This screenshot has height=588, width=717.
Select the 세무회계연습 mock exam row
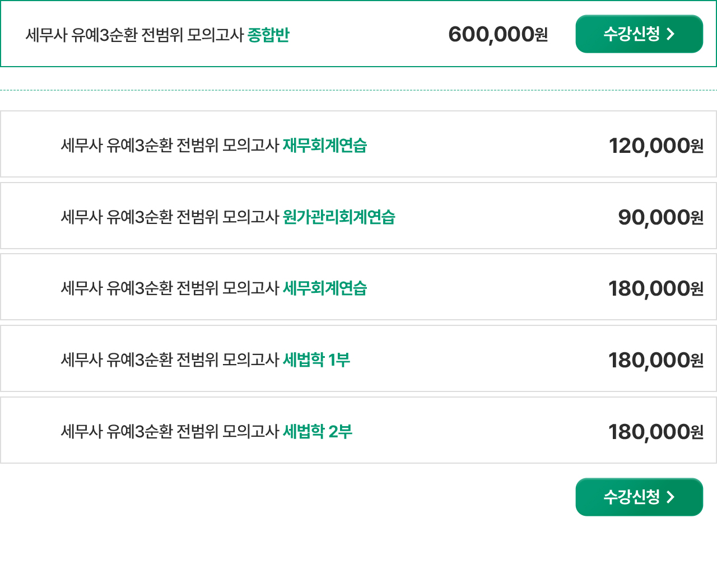pyautogui.click(x=358, y=287)
